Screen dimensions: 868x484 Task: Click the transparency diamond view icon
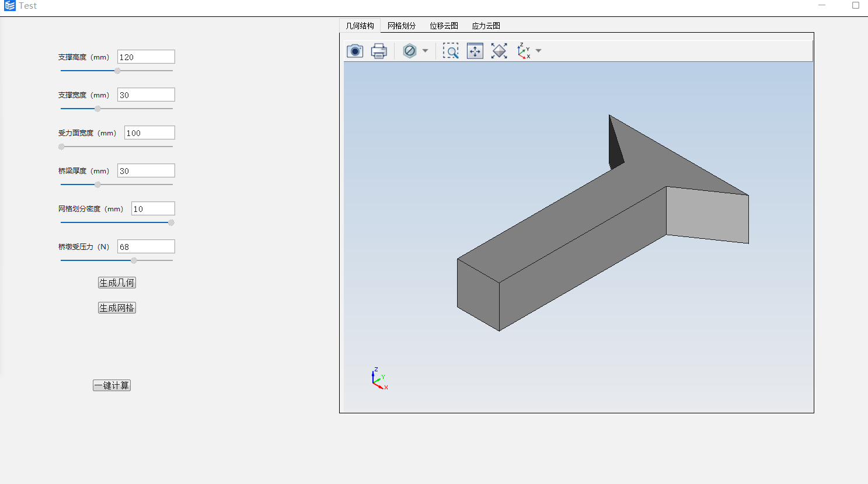pyautogui.click(x=499, y=51)
